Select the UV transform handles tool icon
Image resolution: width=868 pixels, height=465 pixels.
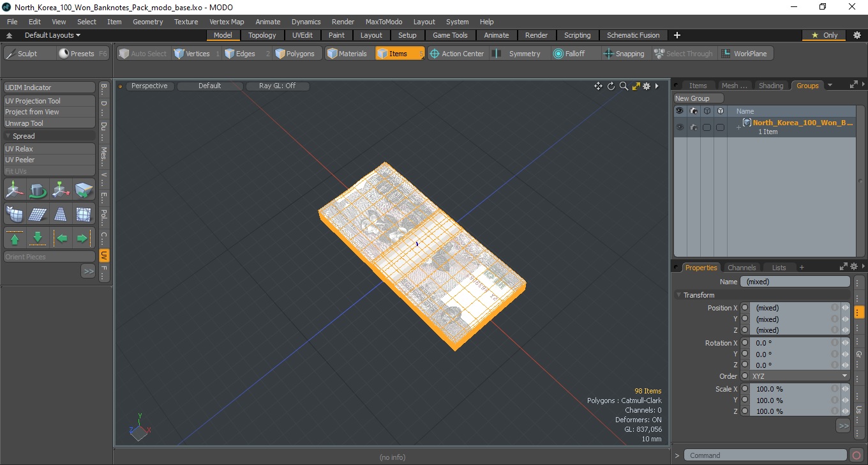(61, 190)
